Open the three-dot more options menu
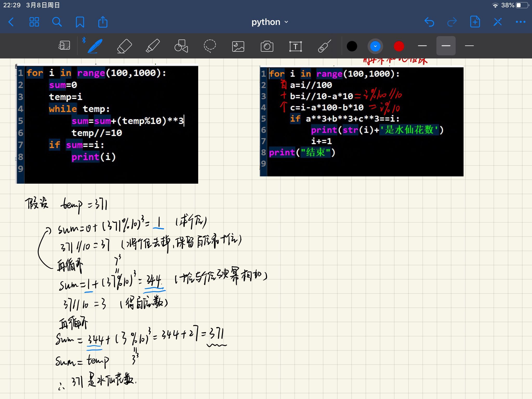Screen dimensions: 532x399 pyautogui.click(x=521, y=22)
